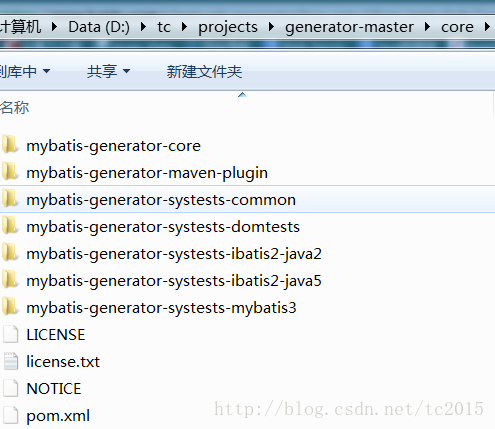Select the NOTICE file name
The width and height of the screenshot is (495, 429).
point(54,389)
